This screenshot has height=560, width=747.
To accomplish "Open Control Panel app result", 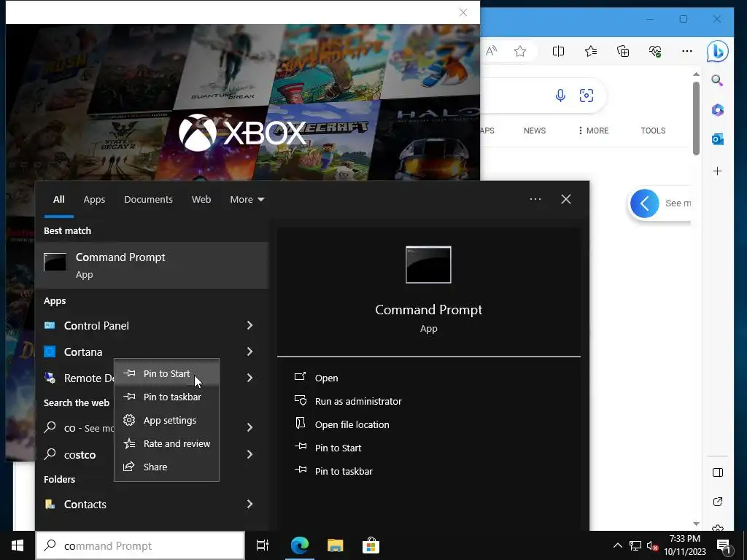I will click(x=96, y=326).
